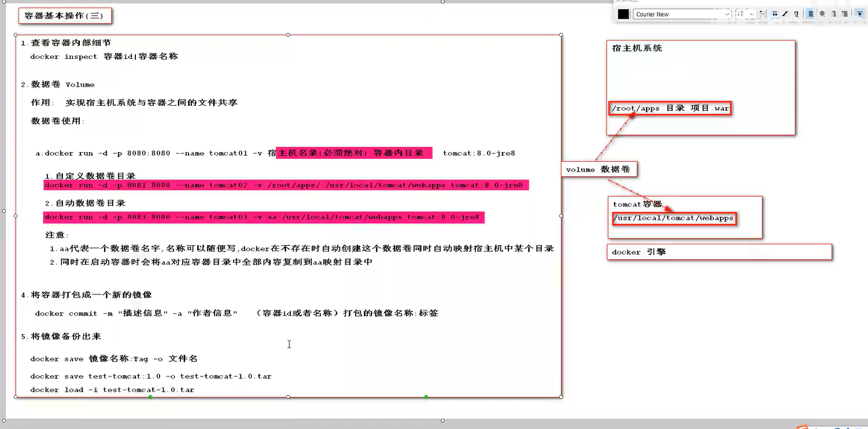Image resolution: width=868 pixels, height=429 pixels.
Task: Click the 宿主机系统 label
Action: pos(637,49)
